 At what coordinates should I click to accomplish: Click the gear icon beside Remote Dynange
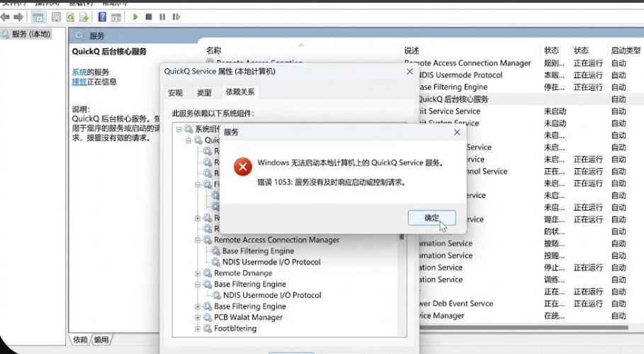[x=208, y=273]
